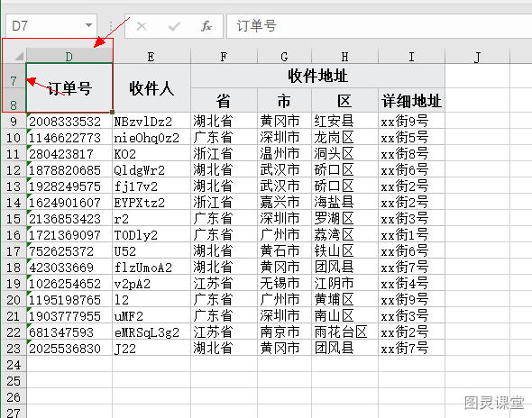Select row 9 header
532x418 pixels.
click(x=14, y=122)
